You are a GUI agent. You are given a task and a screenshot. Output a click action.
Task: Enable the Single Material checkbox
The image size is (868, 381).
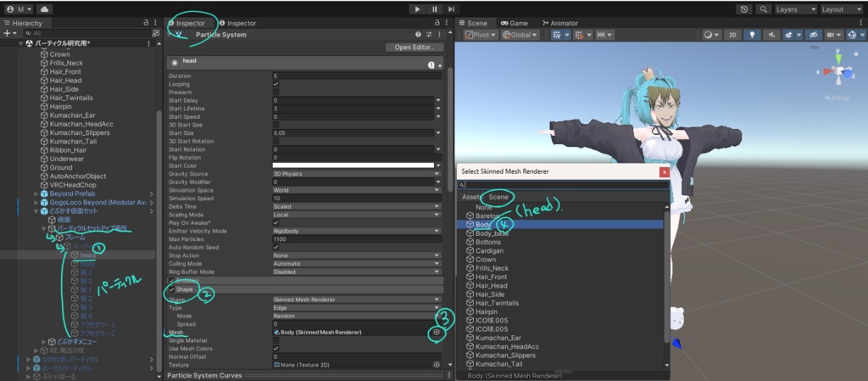[276, 340]
